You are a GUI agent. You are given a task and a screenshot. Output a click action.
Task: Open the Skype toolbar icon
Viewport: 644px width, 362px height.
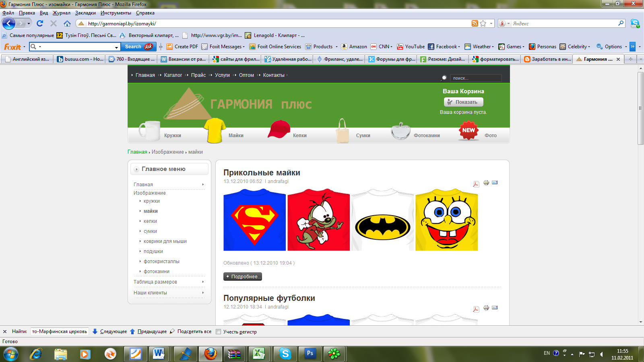635,23
